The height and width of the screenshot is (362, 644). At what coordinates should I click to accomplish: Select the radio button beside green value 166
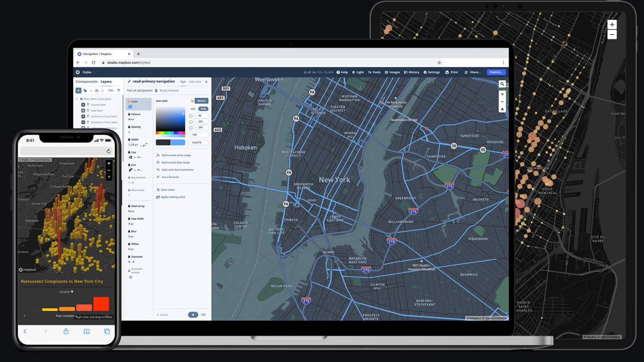(191, 122)
